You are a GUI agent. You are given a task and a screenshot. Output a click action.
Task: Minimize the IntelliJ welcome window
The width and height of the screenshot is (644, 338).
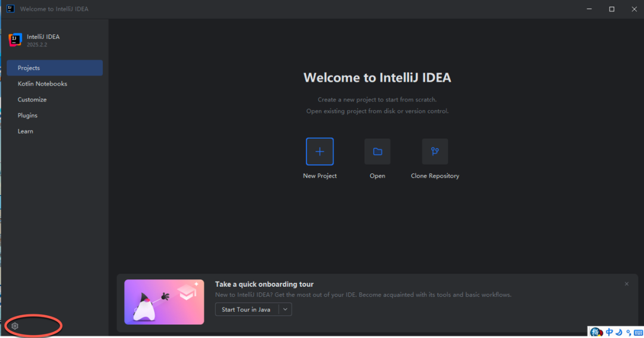[x=589, y=9]
